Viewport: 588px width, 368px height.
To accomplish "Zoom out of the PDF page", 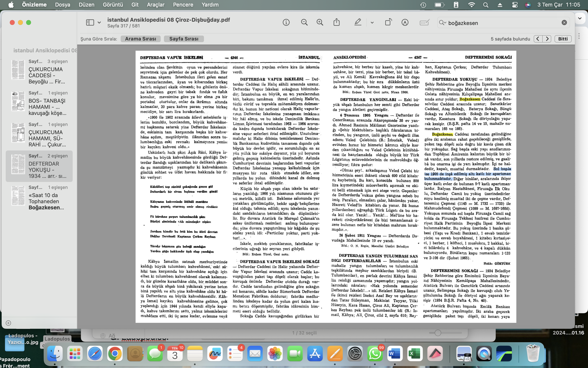I will (x=304, y=22).
